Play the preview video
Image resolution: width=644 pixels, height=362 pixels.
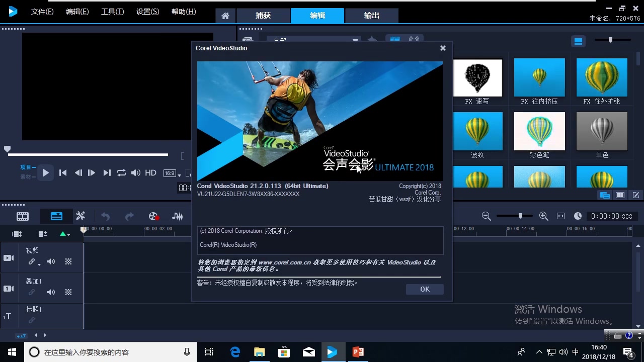45,173
